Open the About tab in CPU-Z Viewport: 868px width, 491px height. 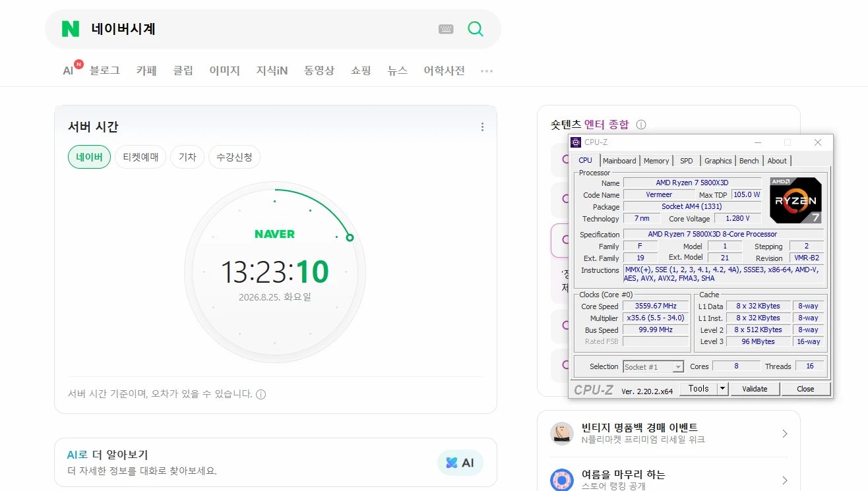[777, 161]
